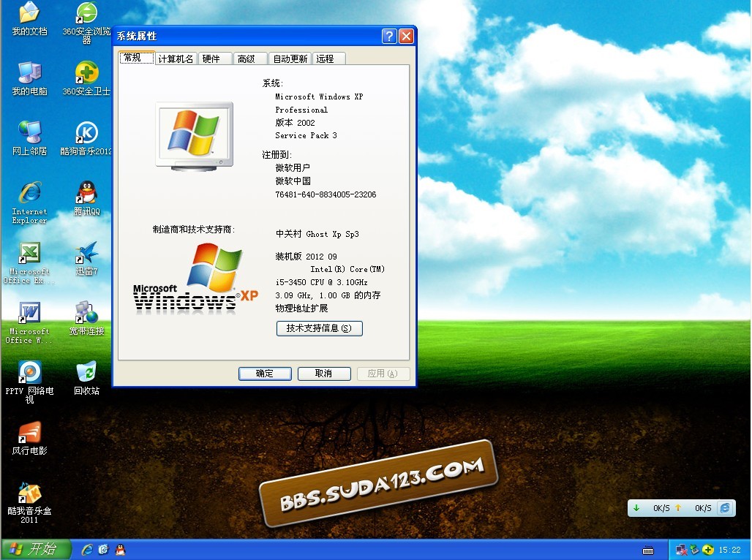752x560 pixels.
Task: Click the disconnected network tray icon
Action: [681, 550]
